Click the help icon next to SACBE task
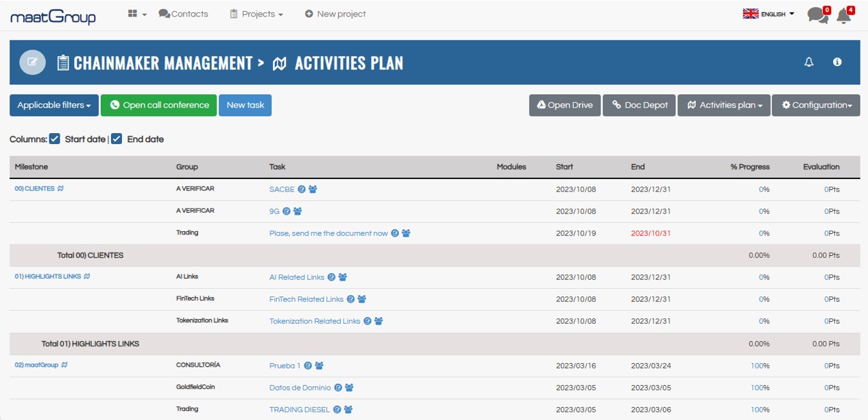 pos(302,189)
